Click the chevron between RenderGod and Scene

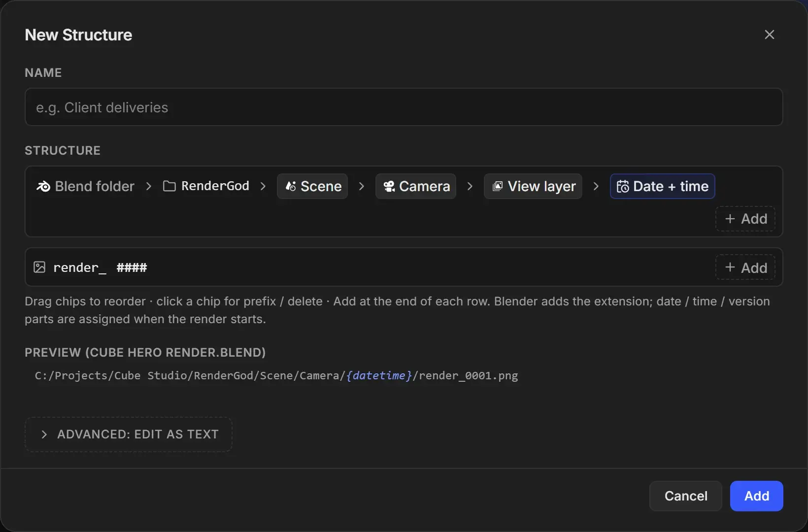263,186
